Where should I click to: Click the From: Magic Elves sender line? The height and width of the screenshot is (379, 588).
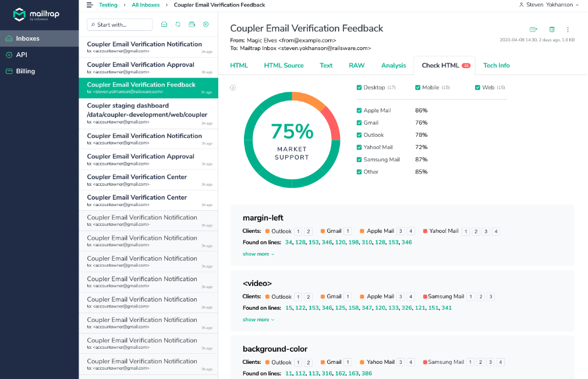283,41
